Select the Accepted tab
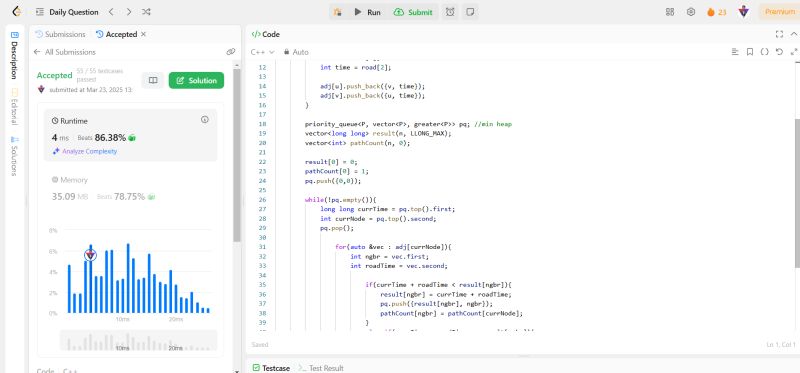The width and height of the screenshot is (800, 373). [x=116, y=34]
